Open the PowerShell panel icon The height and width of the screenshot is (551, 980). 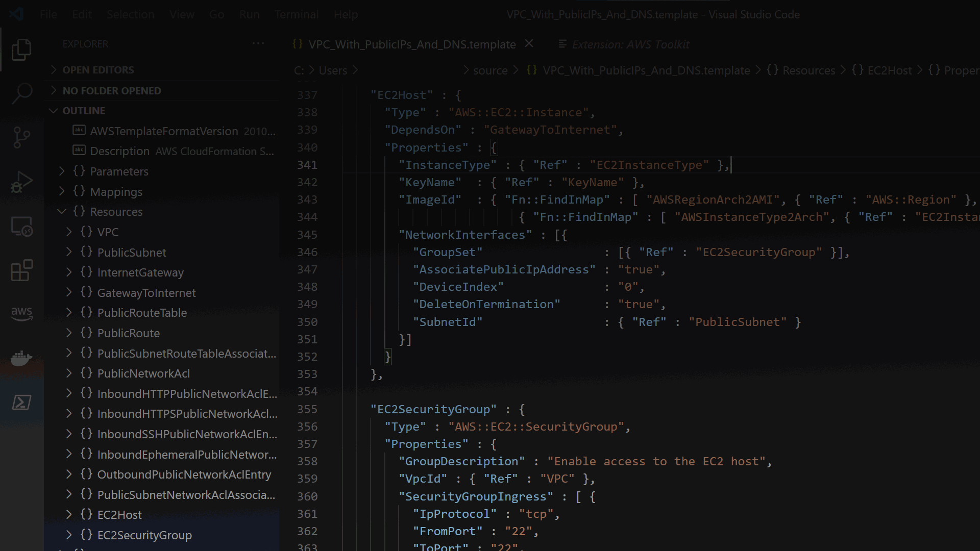tap(21, 403)
